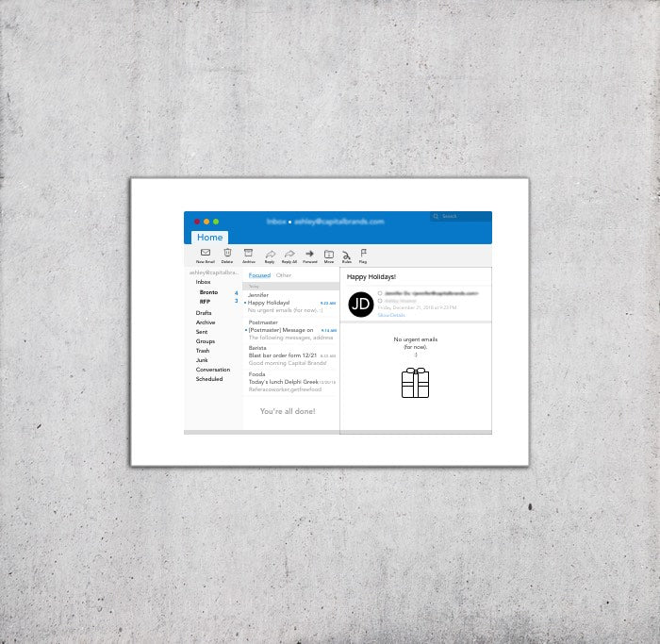The height and width of the screenshot is (644, 660).
Task: Archive the message with the Archive icon
Action: pyautogui.click(x=248, y=254)
